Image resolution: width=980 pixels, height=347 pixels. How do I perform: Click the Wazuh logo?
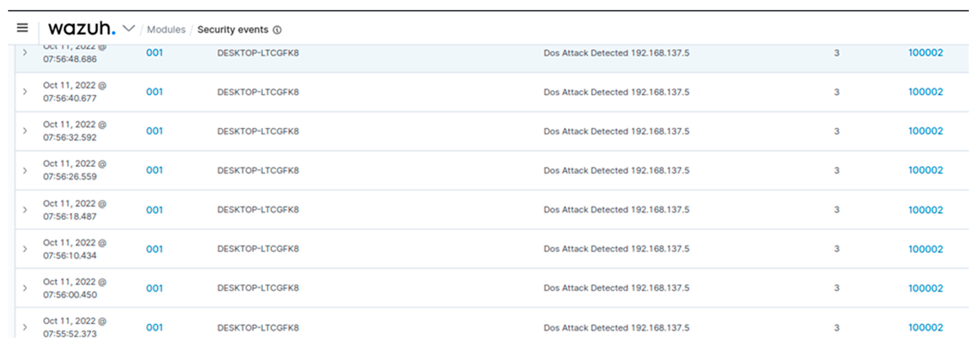point(81,28)
